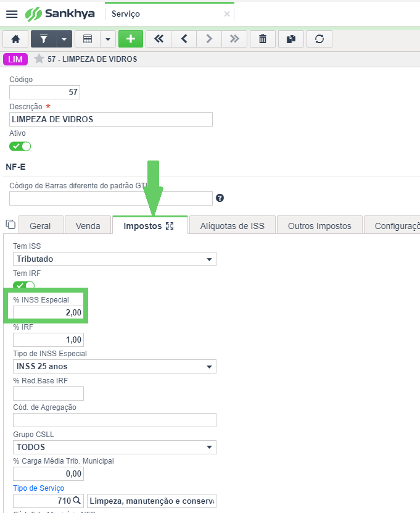Click the tabs layout icon beside Geral

[10, 225]
